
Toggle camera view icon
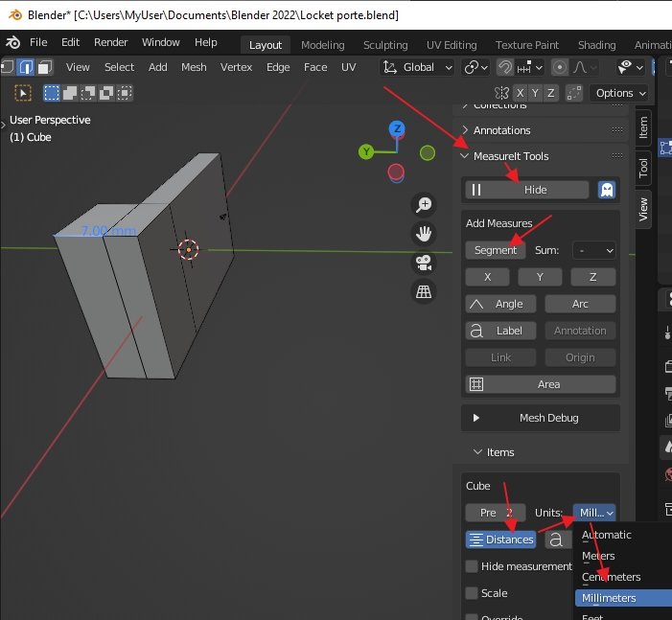(x=424, y=263)
